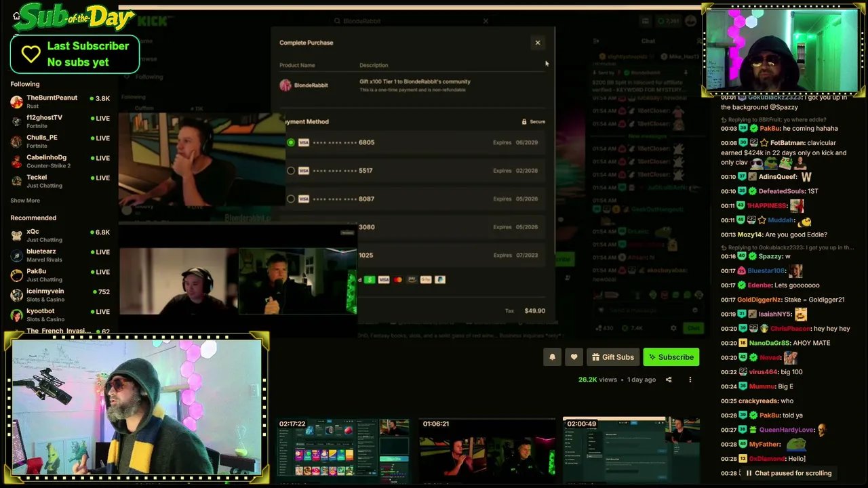Open f12ghostTV channel in the sidebar

click(x=60, y=121)
